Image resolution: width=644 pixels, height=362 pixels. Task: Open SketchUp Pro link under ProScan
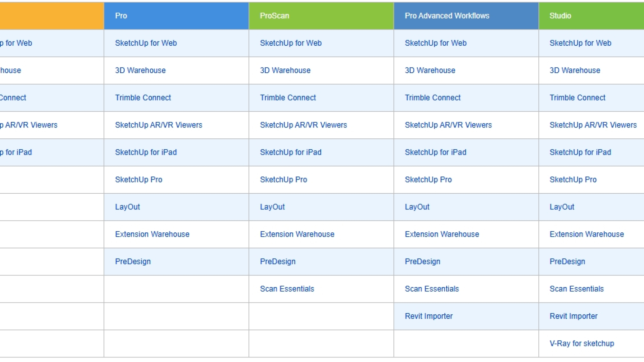tap(283, 180)
